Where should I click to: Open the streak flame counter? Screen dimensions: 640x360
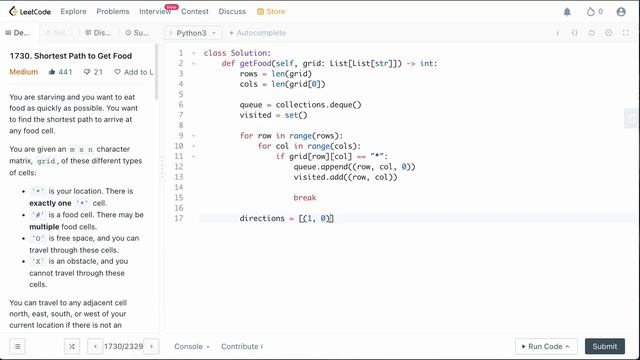(594, 12)
